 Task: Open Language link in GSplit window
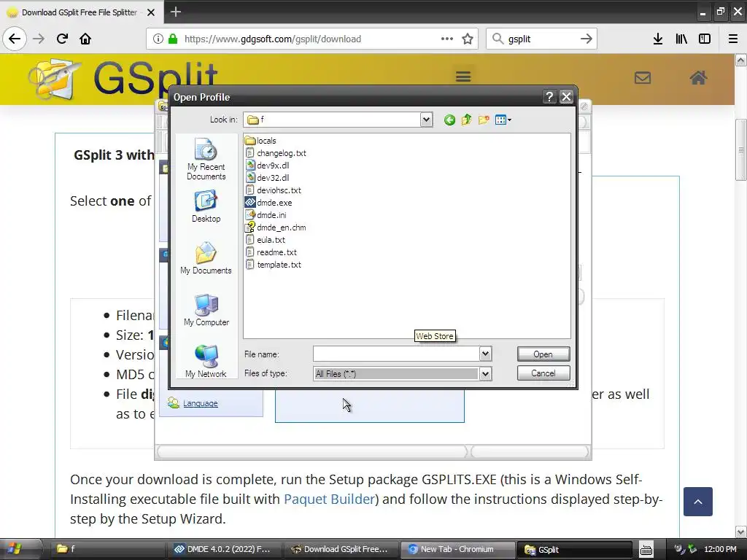coord(200,403)
